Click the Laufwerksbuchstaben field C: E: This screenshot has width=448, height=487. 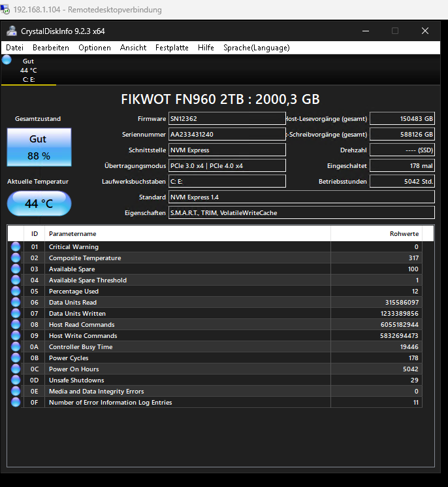[x=227, y=181]
